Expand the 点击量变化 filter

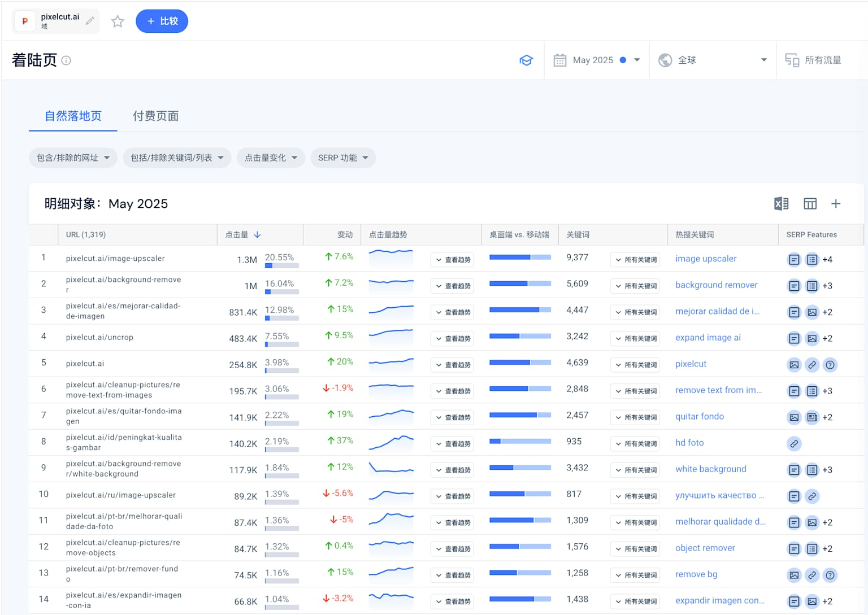pos(271,158)
